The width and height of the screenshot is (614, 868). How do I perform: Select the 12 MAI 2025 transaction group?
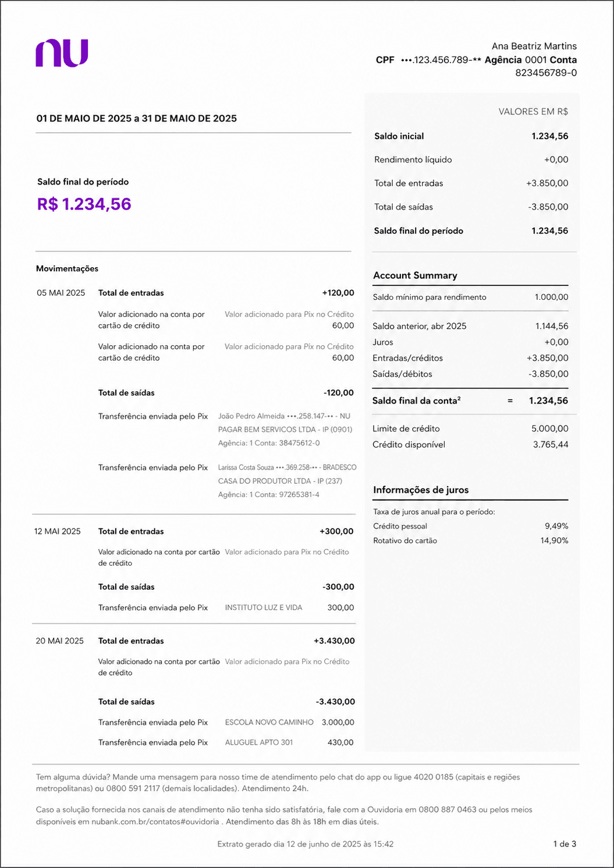point(59,531)
